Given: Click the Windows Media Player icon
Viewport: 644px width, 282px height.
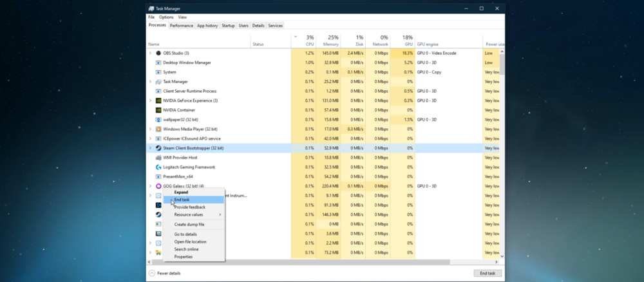Looking at the screenshot, I should [158, 129].
